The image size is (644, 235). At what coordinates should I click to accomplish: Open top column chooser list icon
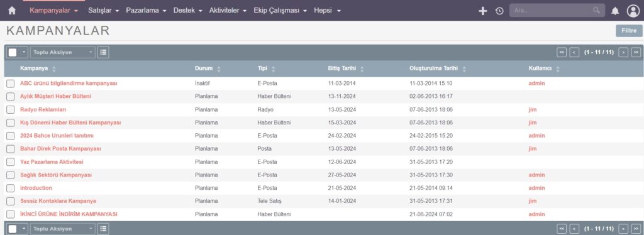click(103, 52)
